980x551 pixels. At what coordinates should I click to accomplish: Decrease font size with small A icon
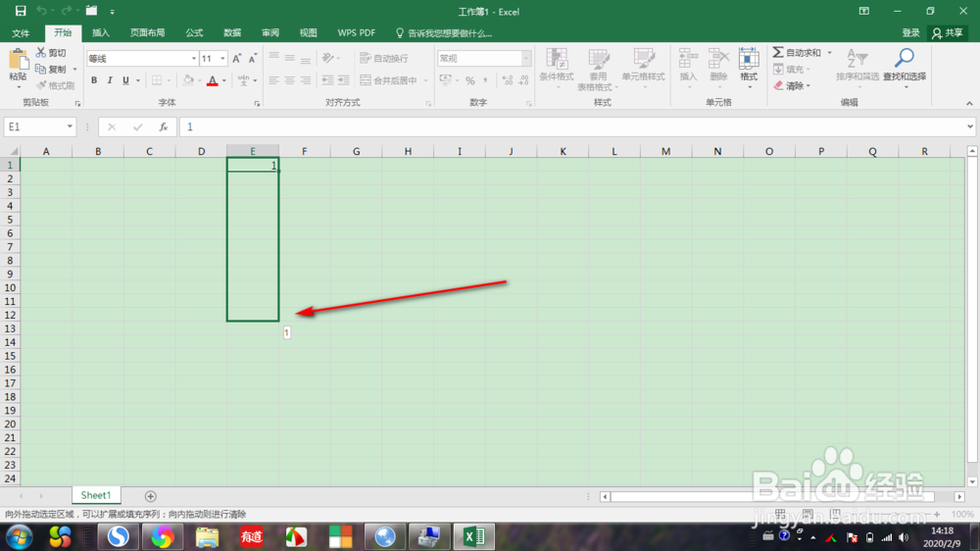click(253, 58)
